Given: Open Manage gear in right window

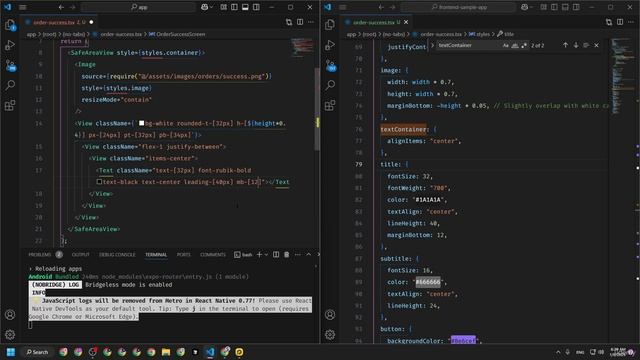Looking at the screenshot, I should tap(330, 335).
